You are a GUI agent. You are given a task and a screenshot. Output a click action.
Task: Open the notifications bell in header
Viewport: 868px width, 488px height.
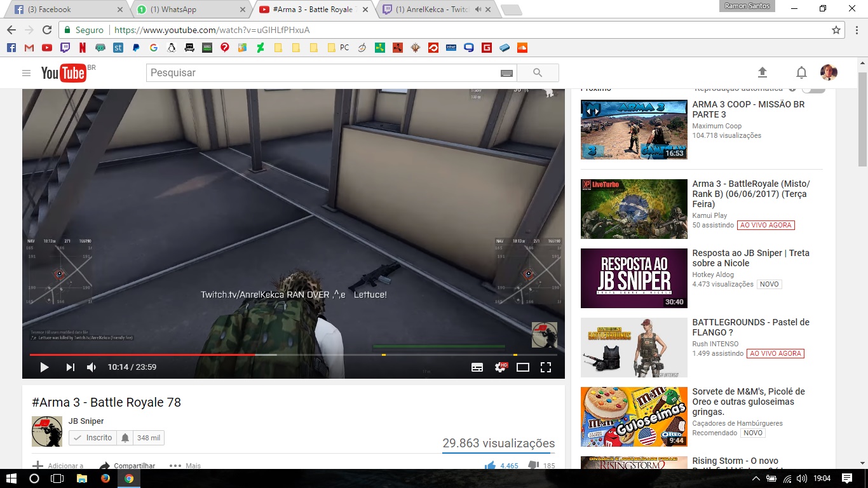pyautogui.click(x=801, y=72)
